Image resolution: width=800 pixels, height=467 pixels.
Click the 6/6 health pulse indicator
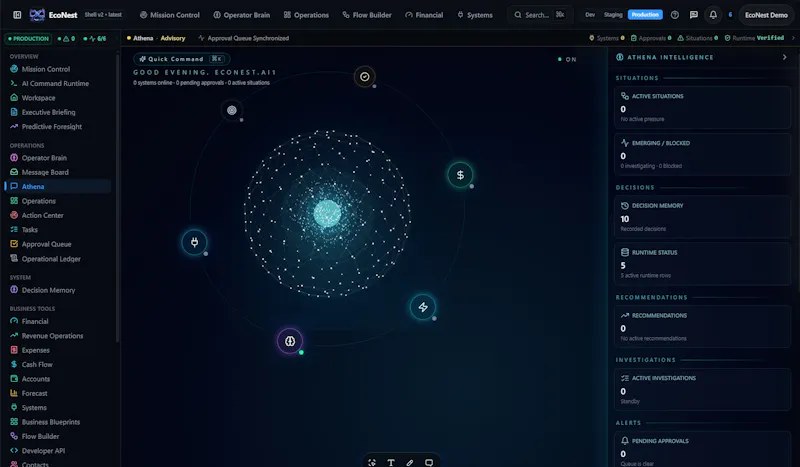pos(95,38)
